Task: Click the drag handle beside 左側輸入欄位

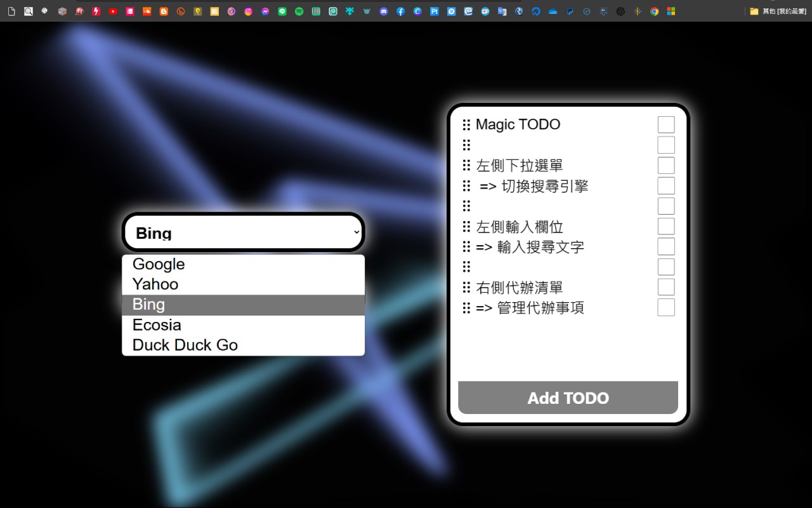Action: pyautogui.click(x=466, y=226)
